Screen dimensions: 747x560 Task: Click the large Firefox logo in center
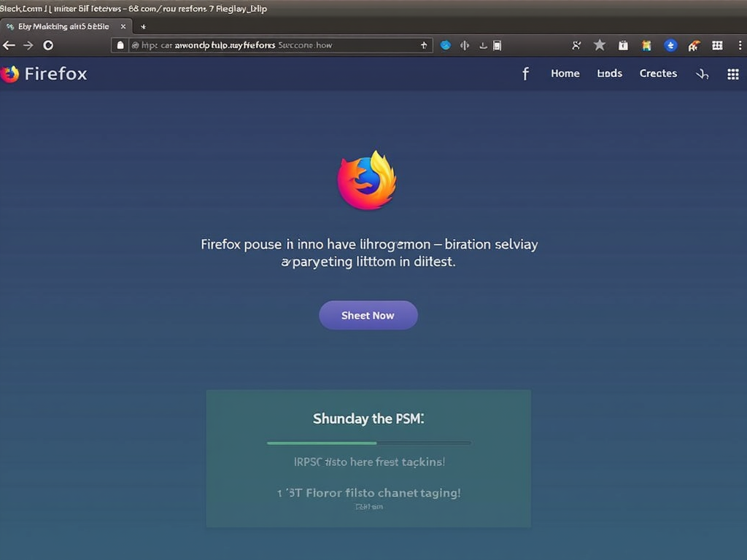point(367,180)
